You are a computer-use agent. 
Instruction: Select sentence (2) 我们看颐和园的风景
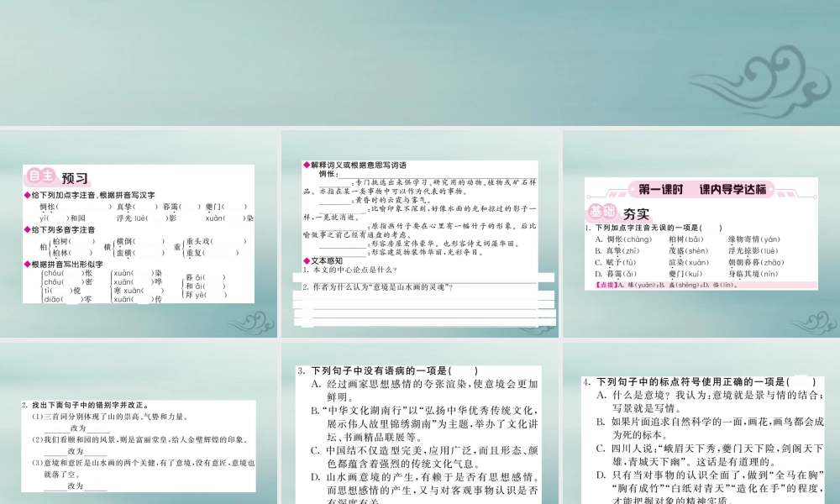pyautogui.click(x=140, y=439)
